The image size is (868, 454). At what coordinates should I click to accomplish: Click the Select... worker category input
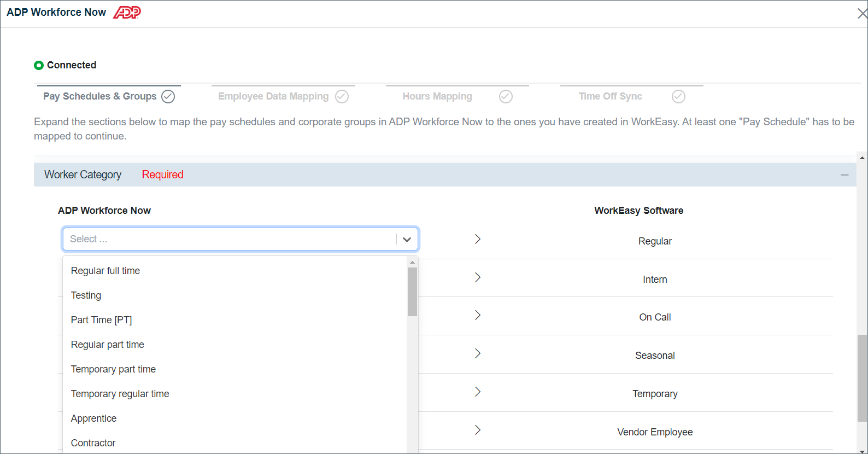[230, 239]
